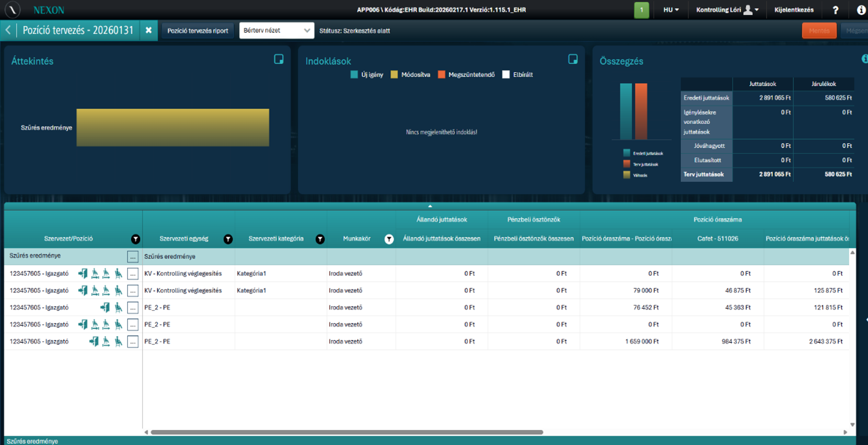Click the Módosítva yellow legend swatch
The image size is (868, 445).
(394, 75)
